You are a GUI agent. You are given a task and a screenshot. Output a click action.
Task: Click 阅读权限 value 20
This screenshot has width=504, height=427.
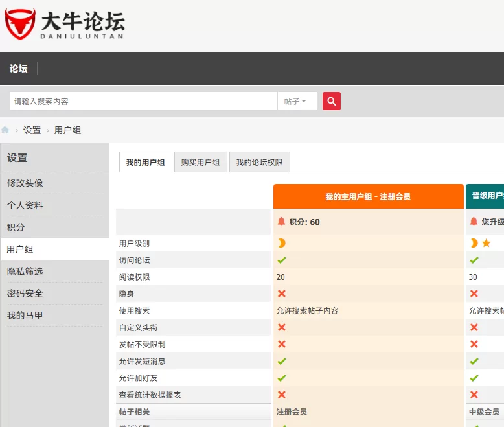click(281, 277)
